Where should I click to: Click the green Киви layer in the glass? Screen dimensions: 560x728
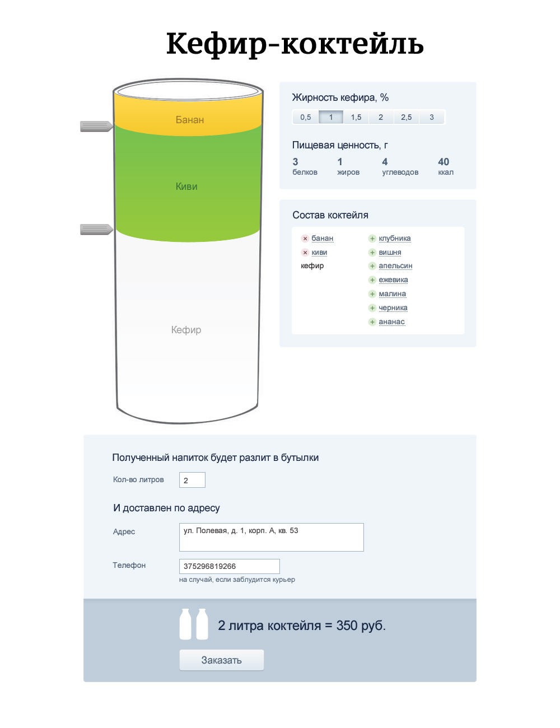click(187, 186)
